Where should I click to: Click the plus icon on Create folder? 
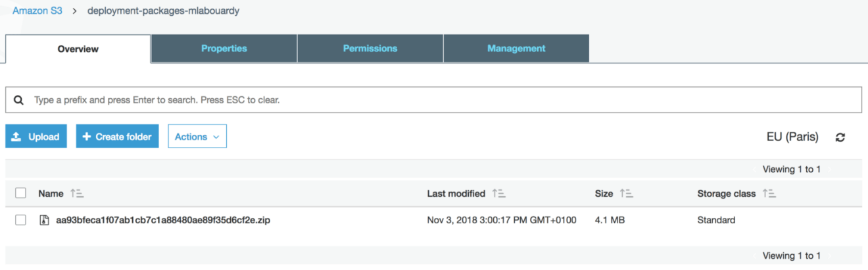(87, 137)
